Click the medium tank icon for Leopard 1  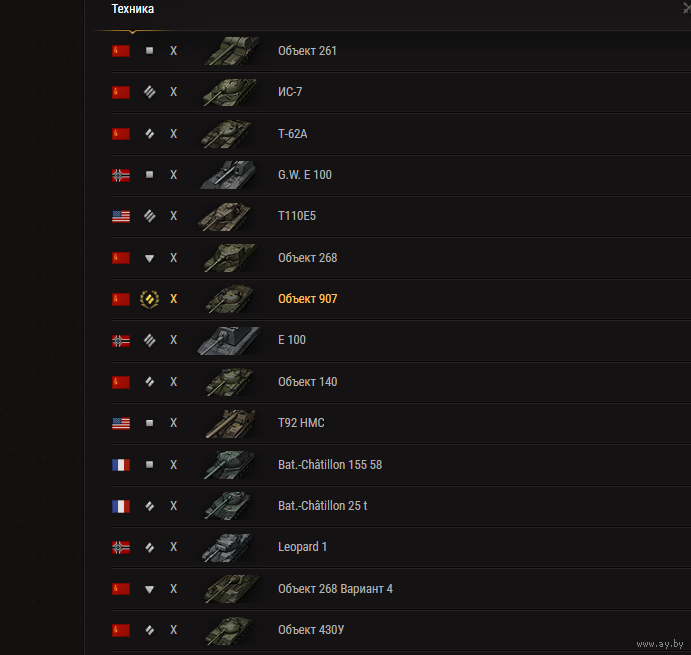pos(149,547)
